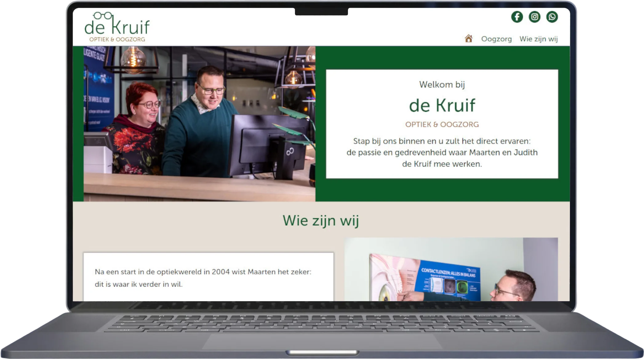Click the 'Stap bij ons binnen' paragraph

442,152
